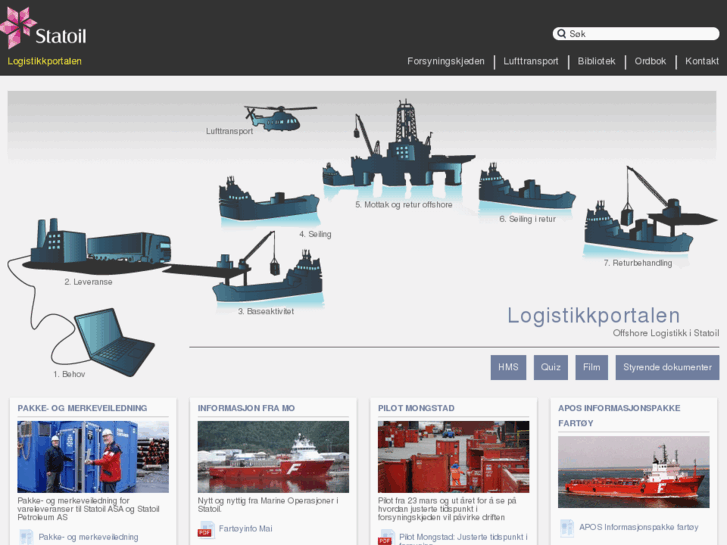Click the '2. Leveranse' label
Image resolution: width=727 pixels, height=545 pixels.
coord(88,282)
